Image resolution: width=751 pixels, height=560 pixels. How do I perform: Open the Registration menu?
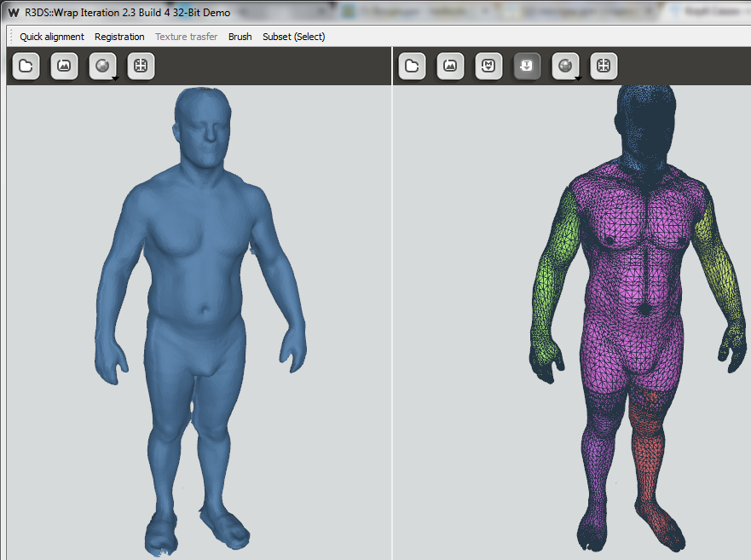click(119, 37)
